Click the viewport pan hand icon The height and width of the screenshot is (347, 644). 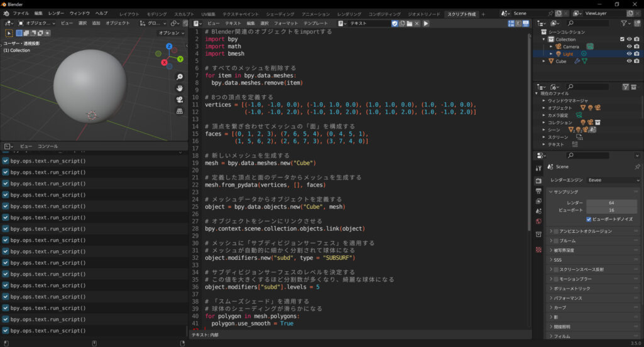coord(180,88)
